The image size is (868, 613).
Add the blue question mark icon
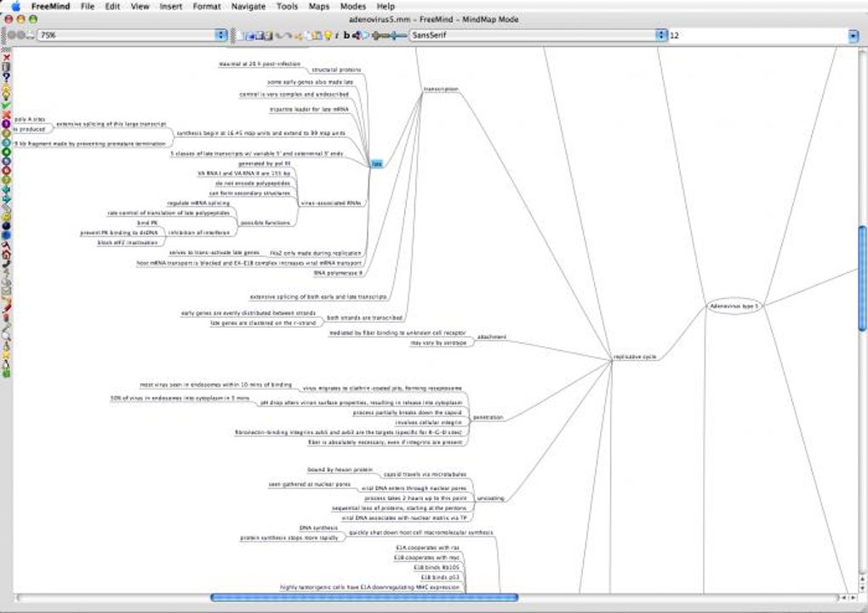[6, 77]
